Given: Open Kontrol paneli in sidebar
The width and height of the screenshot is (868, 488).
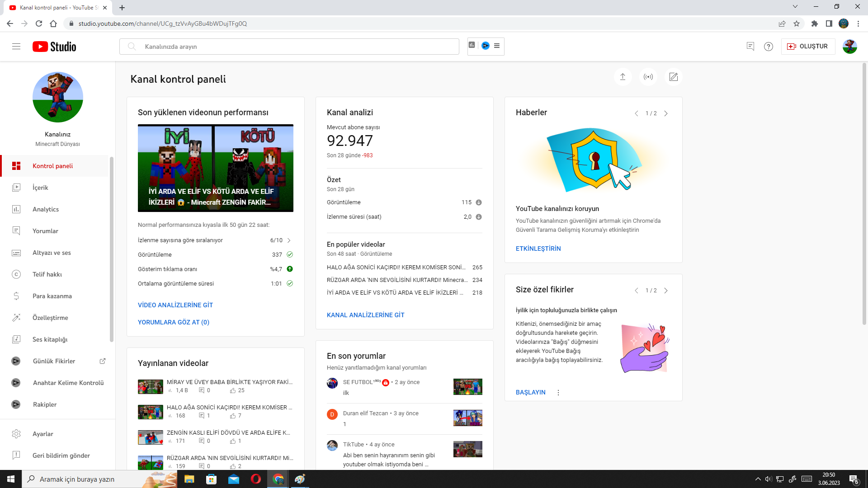Looking at the screenshot, I should [55, 166].
